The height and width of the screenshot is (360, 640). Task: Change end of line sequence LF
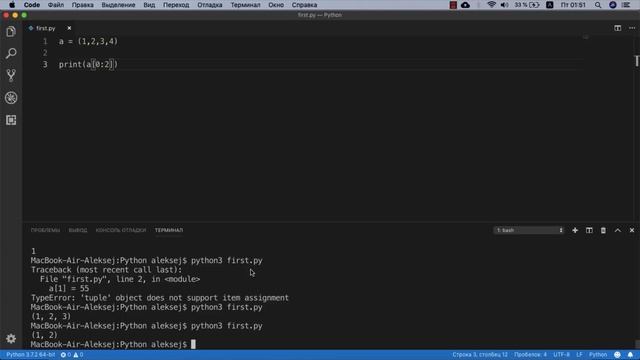(x=579, y=355)
